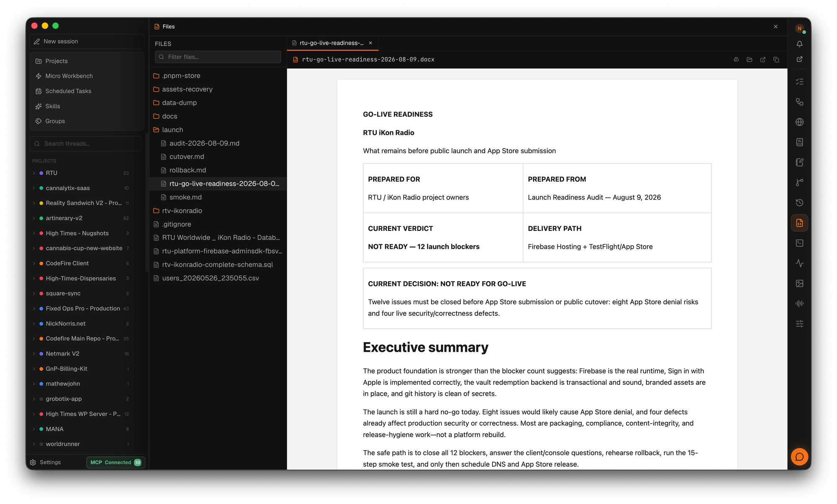Open document externally icon in file toolbar
The image size is (837, 504).
[x=763, y=59]
